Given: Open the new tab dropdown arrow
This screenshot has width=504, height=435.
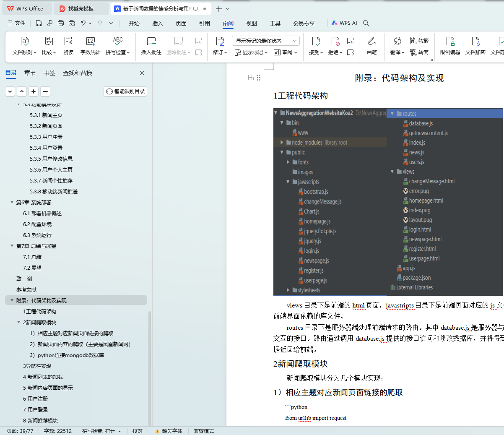Looking at the screenshot, I should point(228,8).
